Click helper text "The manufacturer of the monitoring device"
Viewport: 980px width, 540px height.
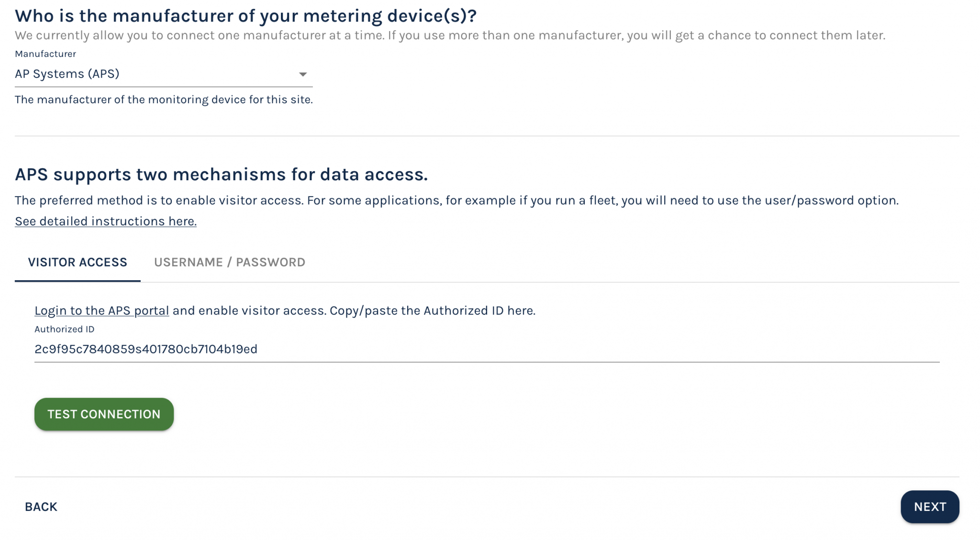pyautogui.click(x=164, y=99)
